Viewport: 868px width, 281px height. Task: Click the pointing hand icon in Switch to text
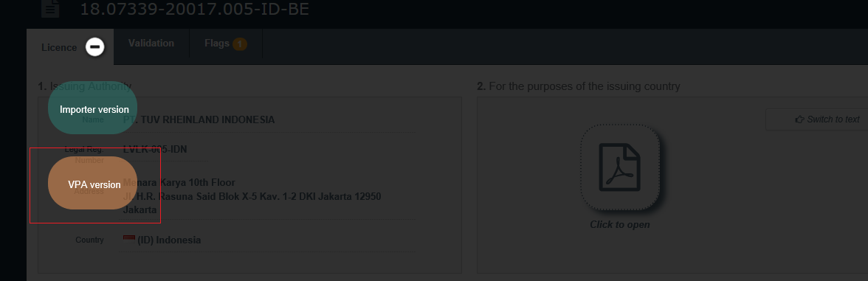tap(799, 119)
